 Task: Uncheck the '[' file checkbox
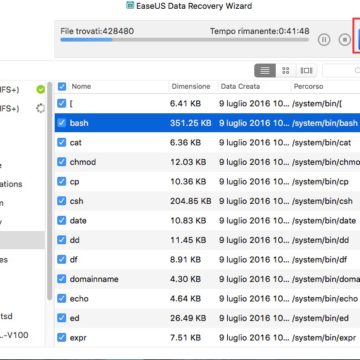(62, 103)
